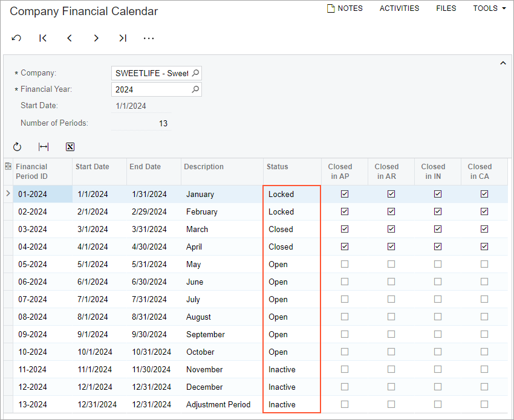This screenshot has width=514, height=420.
Task: Fit columns to width icon
Action: 44,147
